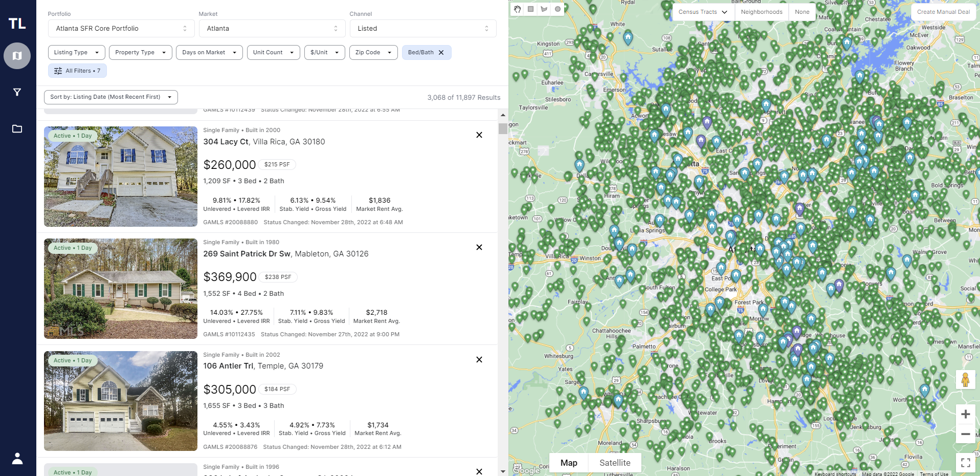
Task: Dismiss the listing built in 1996
Action: pos(479,471)
